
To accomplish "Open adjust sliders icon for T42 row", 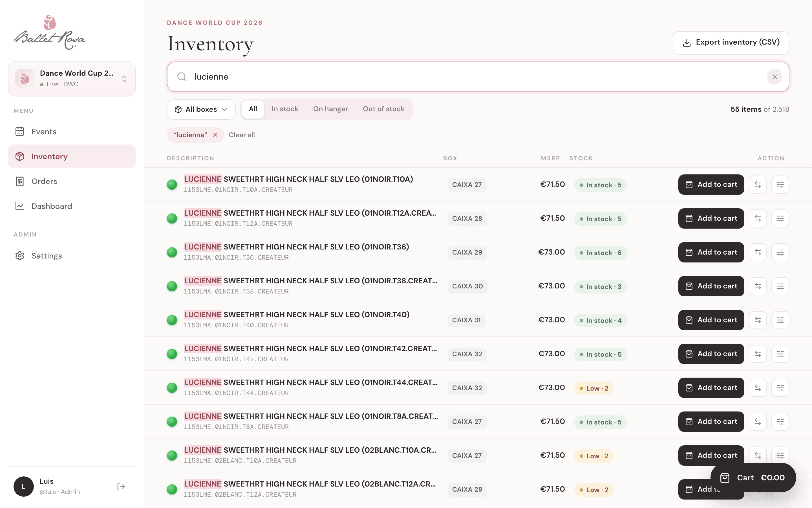I will click(780, 354).
